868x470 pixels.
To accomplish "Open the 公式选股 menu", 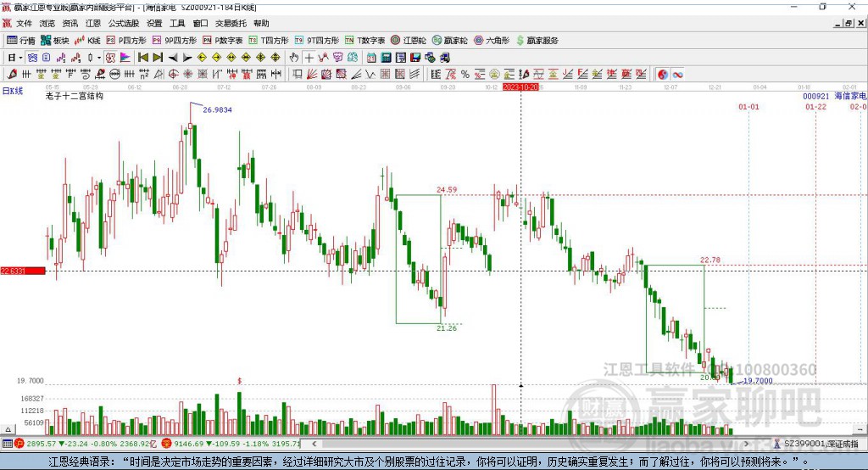I will [x=124, y=23].
